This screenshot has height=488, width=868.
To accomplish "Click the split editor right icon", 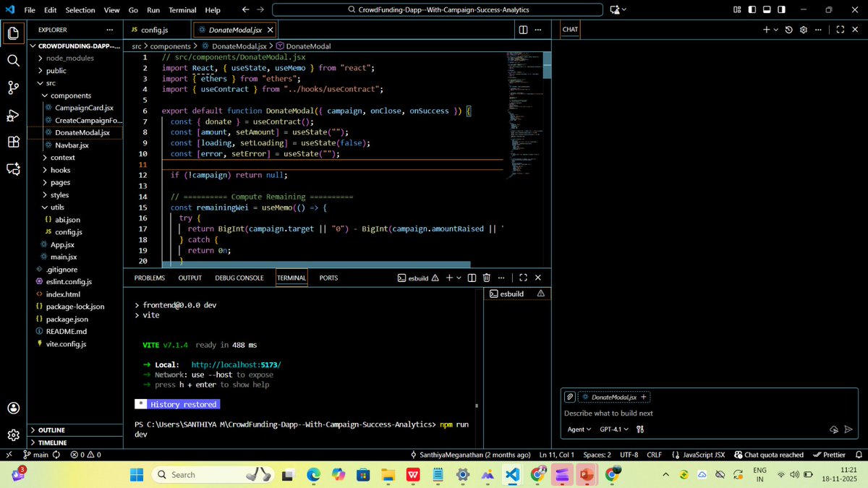I will [523, 30].
